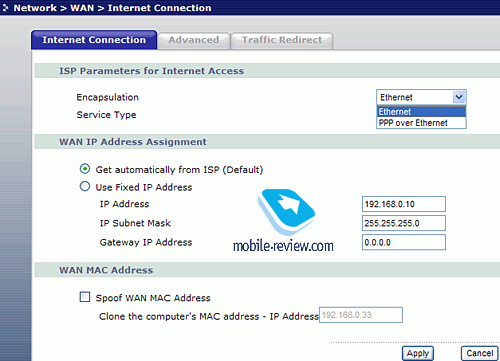The image size is (500, 361).
Task: Click the Network > WAN breadcrumb title
Action: [112, 8]
